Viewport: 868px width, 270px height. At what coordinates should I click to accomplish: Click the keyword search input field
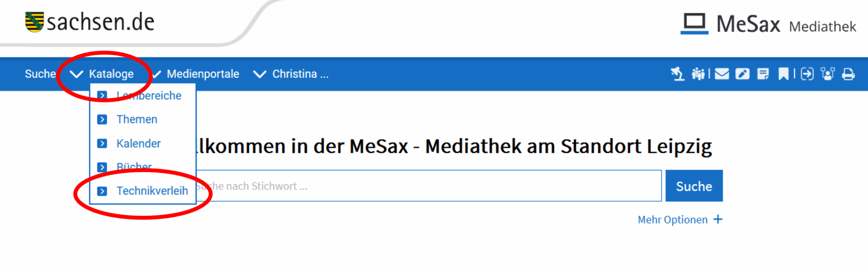coord(428,186)
